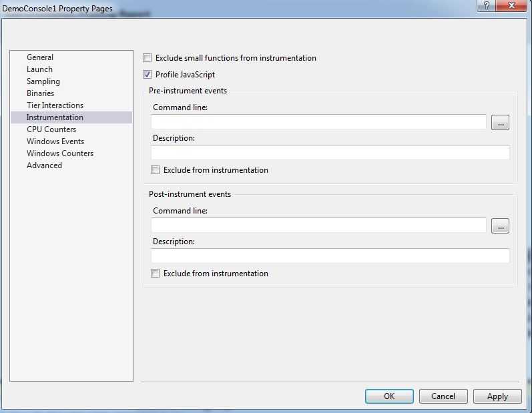Toggle pre-instrument Exclude from instrumentation checkbox

[x=156, y=170]
